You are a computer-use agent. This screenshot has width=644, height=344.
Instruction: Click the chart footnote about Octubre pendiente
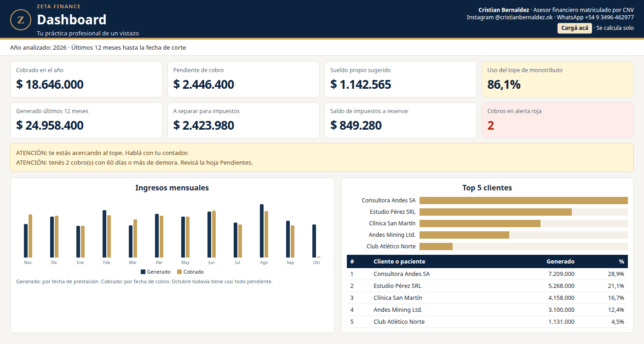point(144,281)
